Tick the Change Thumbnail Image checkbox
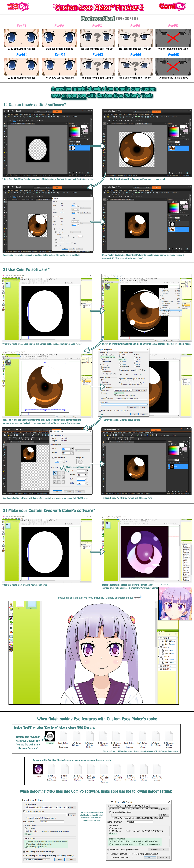The image size is (194, 868). tap(24, 811)
